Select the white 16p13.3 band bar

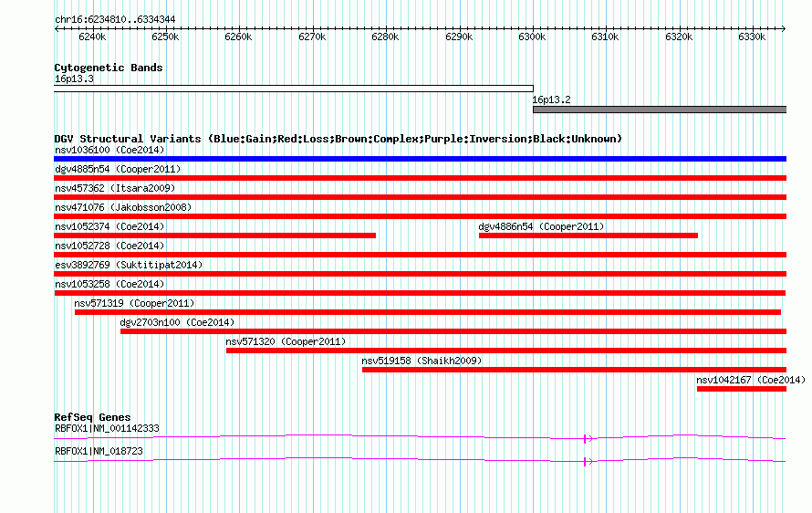pyautogui.click(x=294, y=89)
